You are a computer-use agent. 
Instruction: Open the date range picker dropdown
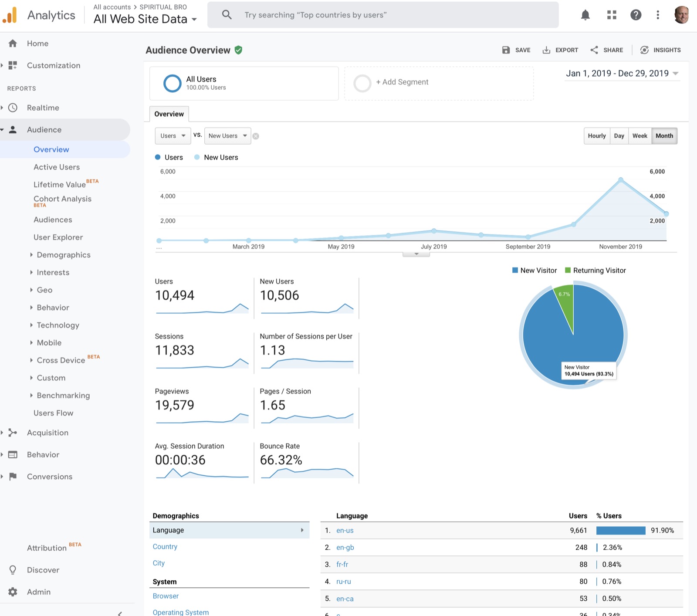[x=622, y=74]
